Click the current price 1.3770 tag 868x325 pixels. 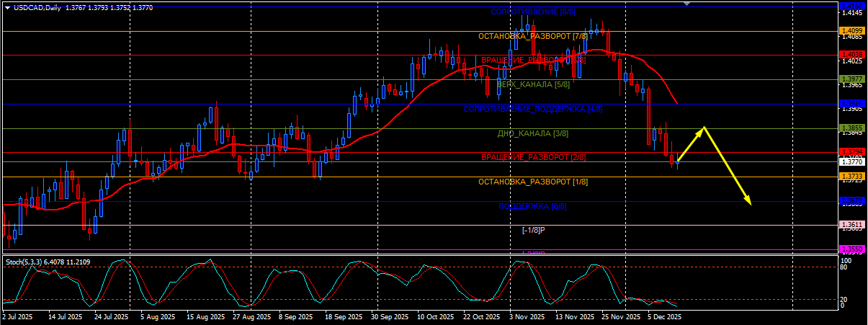click(852, 161)
